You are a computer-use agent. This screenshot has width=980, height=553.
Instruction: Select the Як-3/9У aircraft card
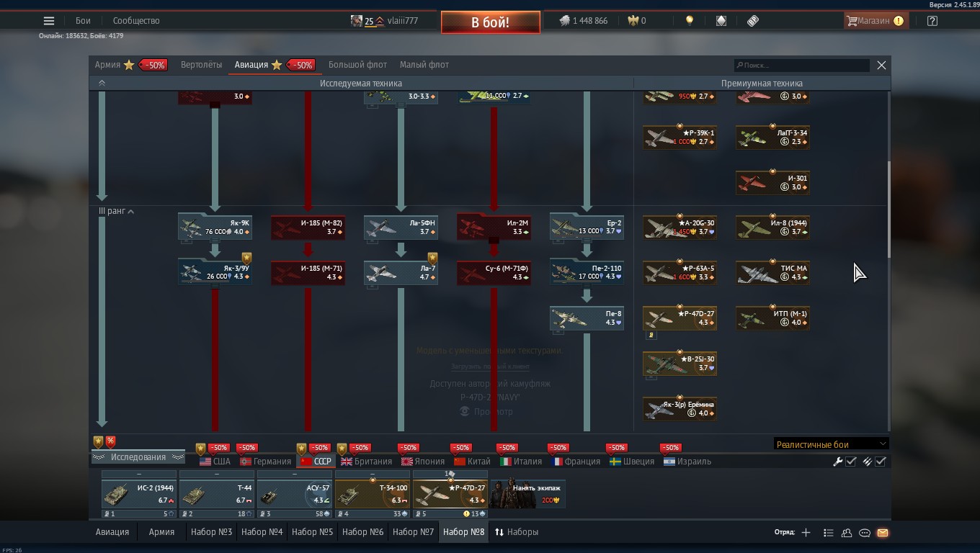[x=215, y=273]
